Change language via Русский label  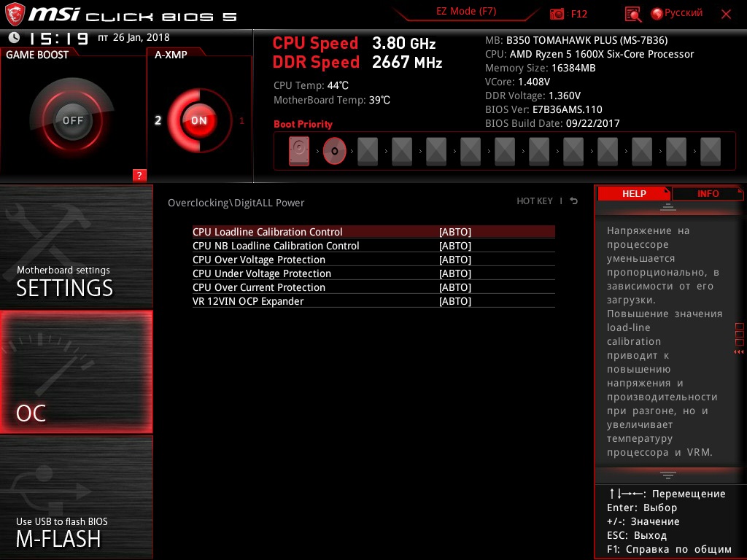pos(683,13)
